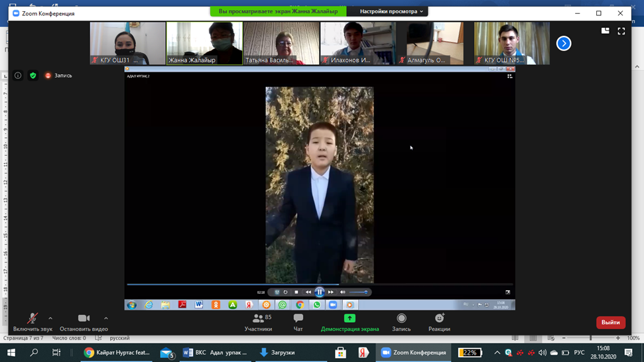
Task: Click the shared-screen banner for Жанна Жалайыр
Action: 278,11
